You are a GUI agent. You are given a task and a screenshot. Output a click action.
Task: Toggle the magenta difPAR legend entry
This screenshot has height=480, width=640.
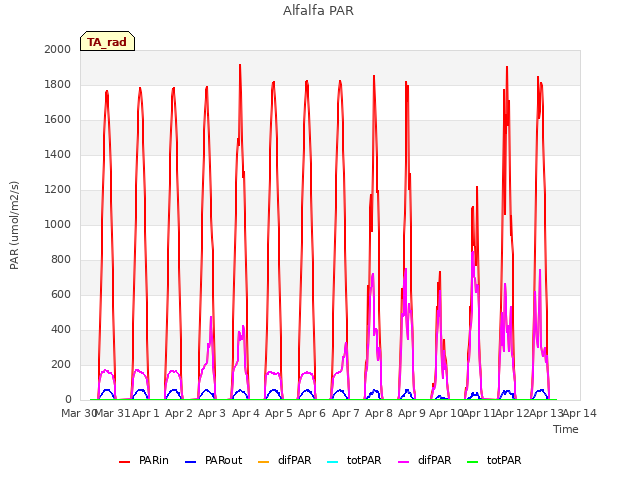tap(424, 460)
